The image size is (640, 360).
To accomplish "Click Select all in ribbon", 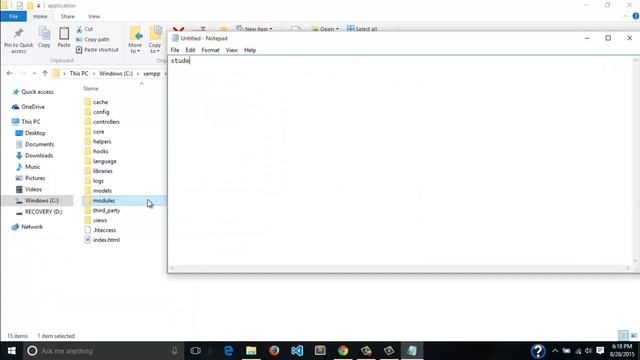I will click(362, 29).
